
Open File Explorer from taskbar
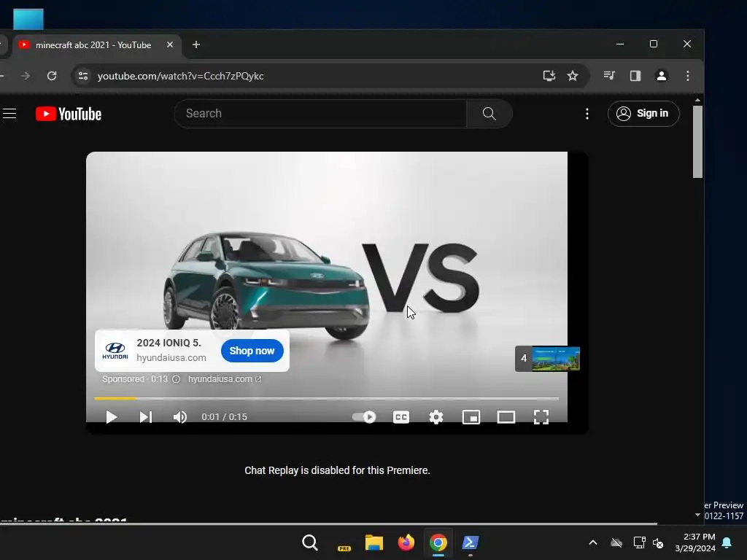(374, 542)
